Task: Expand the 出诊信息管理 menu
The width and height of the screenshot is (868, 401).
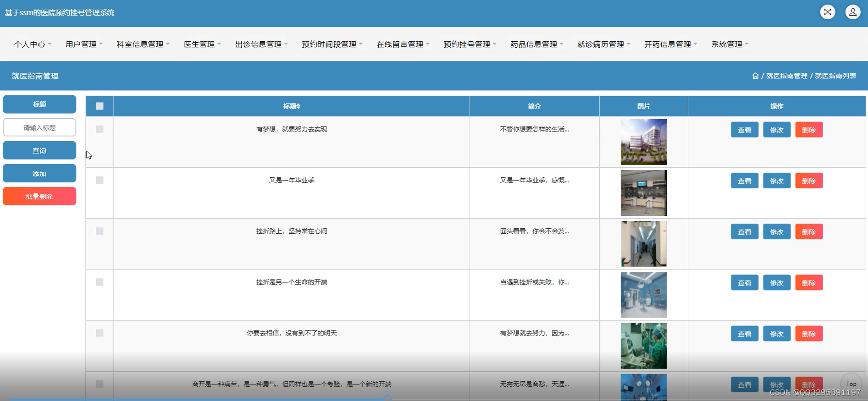Action: [261, 44]
